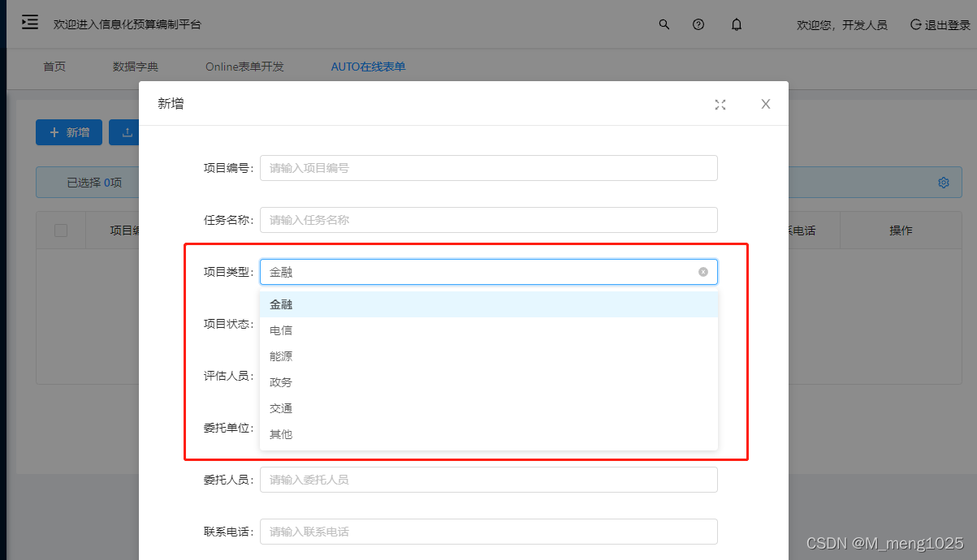Click the upload icon button next to 新增
The width and height of the screenshot is (977, 560).
coord(128,132)
